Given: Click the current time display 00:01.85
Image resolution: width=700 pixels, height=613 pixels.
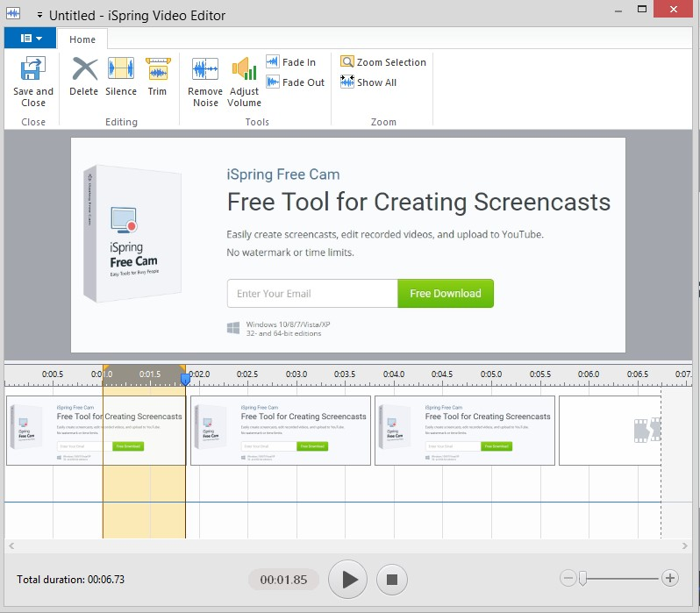Looking at the screenshot, I should 283,580.
